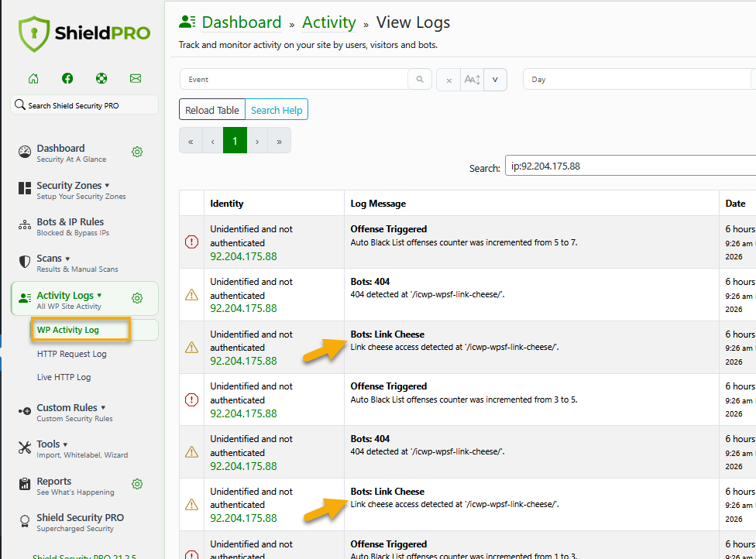
Task: Click the Reload Table button
Action: point(212,111)
